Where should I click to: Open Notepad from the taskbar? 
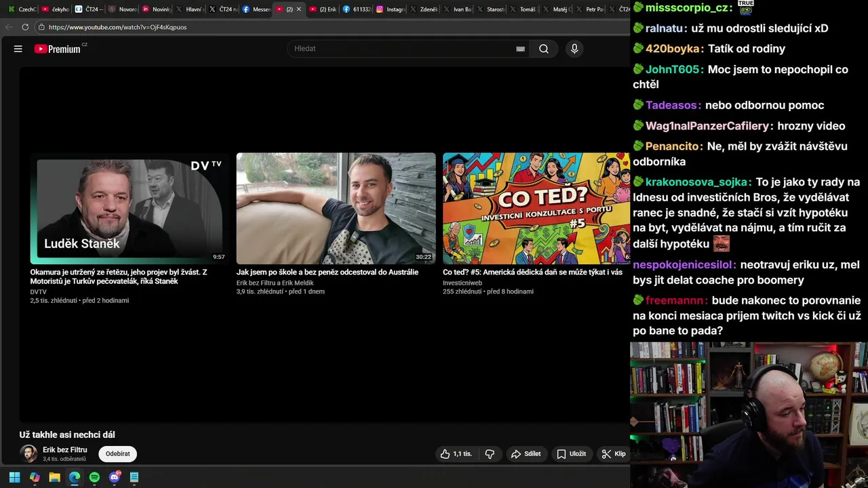pos(134,477)
